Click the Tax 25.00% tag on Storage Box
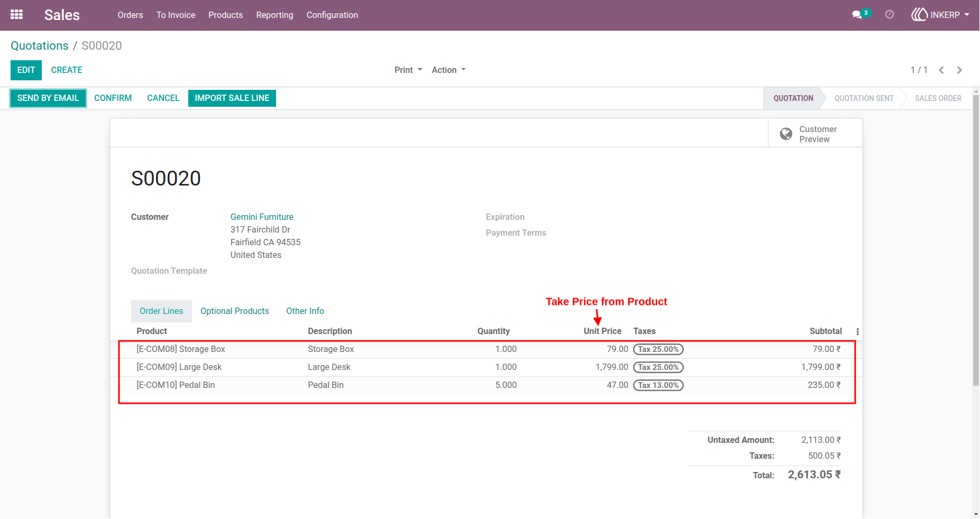The height and width of the screenshot is (519, 980). click(x=658, y=349)
